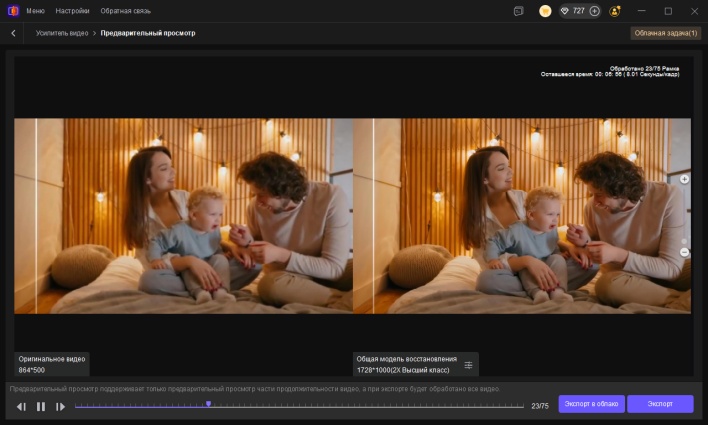Click the Экспорт в облако button
The image size is (708, 425).
tap(591, 404)
